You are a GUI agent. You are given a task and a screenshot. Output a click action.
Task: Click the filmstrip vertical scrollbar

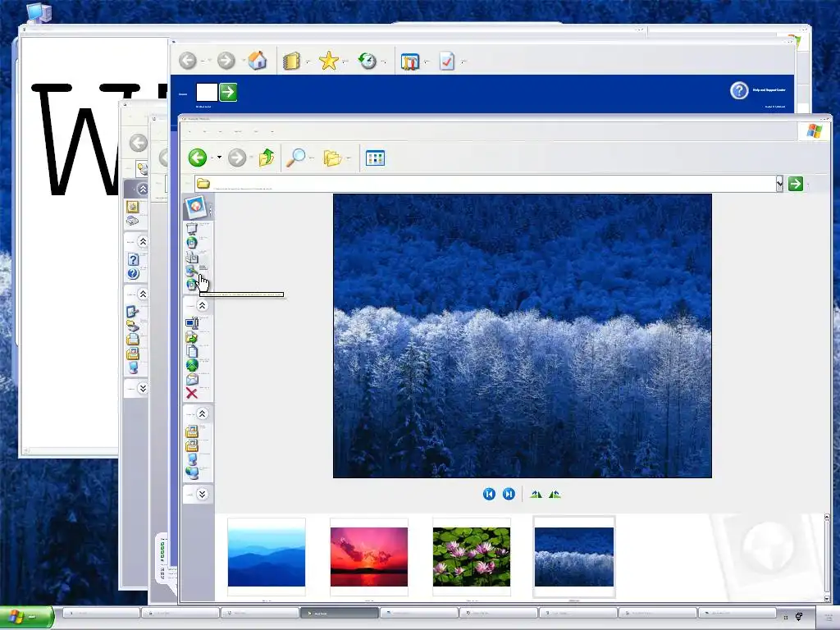(827, 557)
